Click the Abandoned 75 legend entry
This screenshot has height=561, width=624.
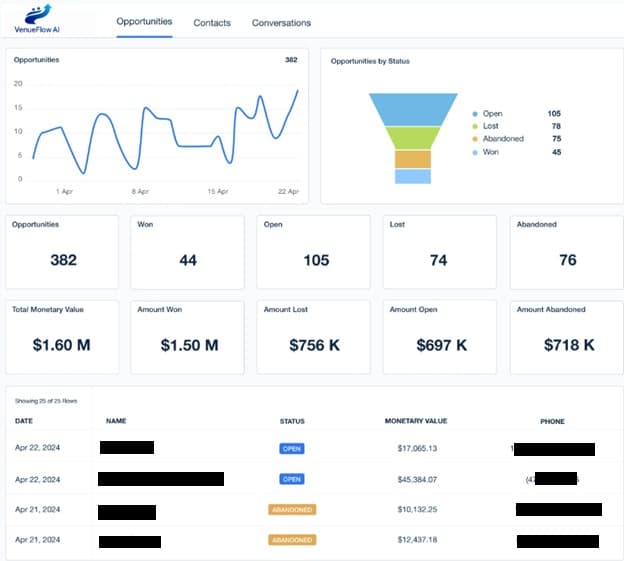pos(516,139)
